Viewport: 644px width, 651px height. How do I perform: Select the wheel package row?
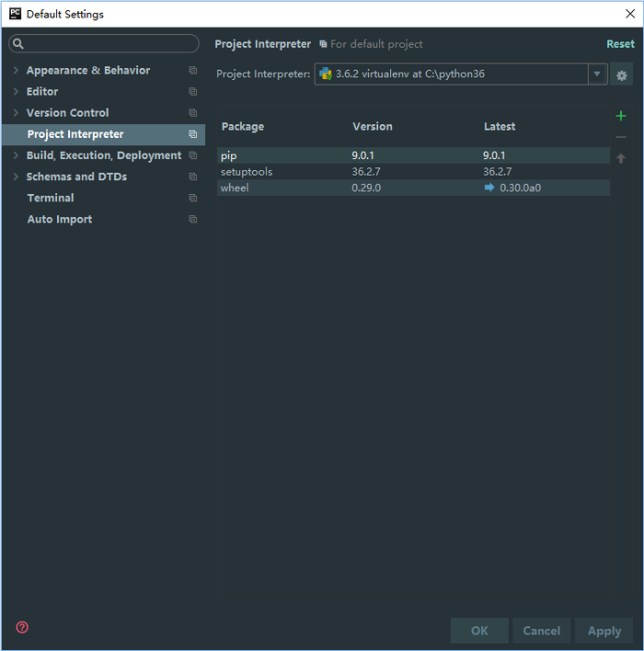[413, 188]
